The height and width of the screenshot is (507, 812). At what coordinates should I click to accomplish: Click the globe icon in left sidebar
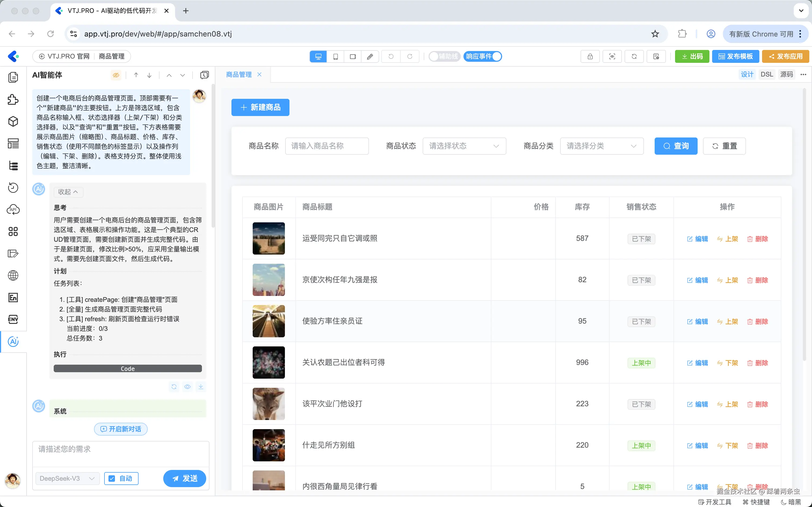13,275
